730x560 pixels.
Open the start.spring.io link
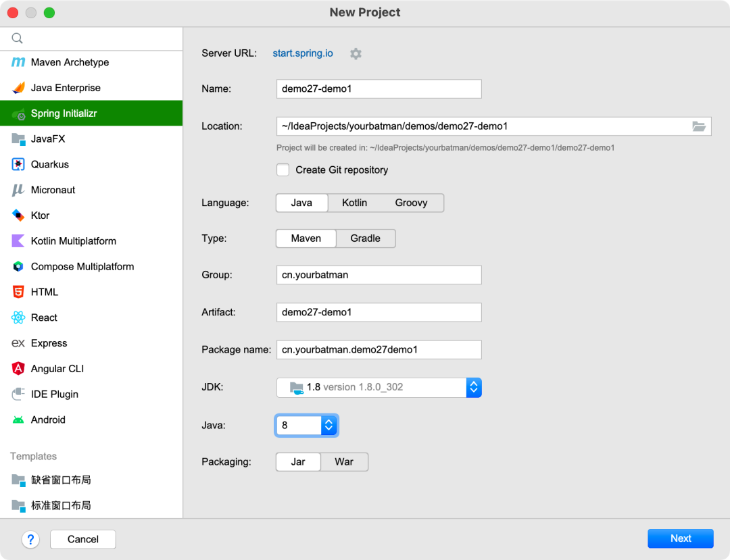(x=302, y=53)
